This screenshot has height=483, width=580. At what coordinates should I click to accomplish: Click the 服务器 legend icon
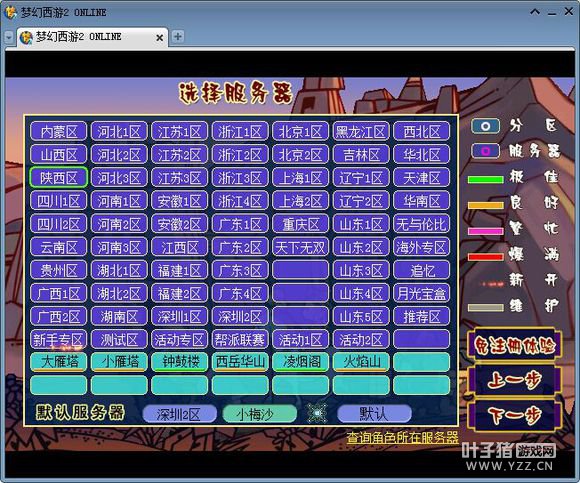[x=485, y=151]
